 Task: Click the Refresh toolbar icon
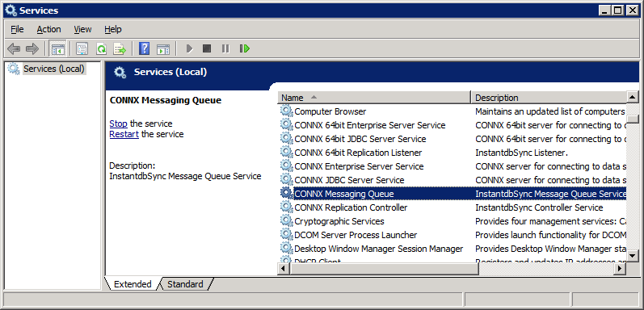tap(101, 49)
